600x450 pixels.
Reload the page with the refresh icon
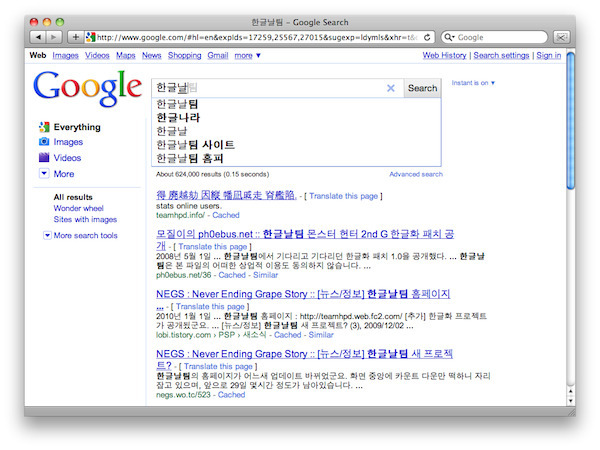[427, 37]
